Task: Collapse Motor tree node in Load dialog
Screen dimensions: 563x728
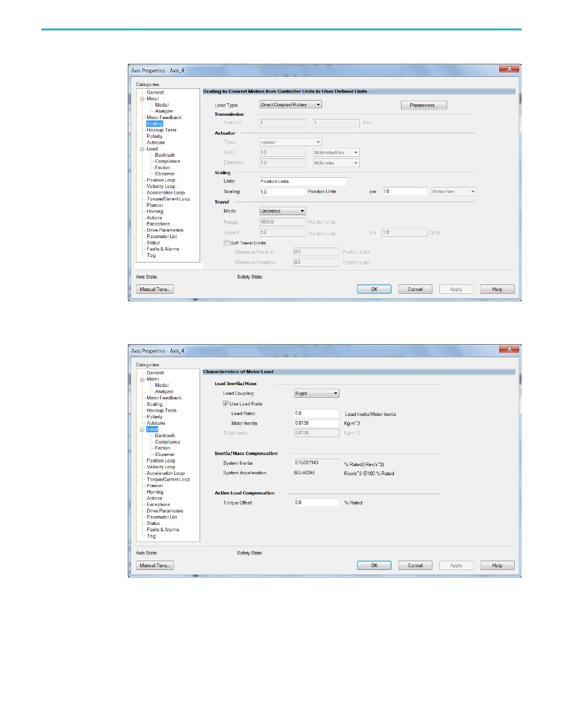Action: (142, 379)
